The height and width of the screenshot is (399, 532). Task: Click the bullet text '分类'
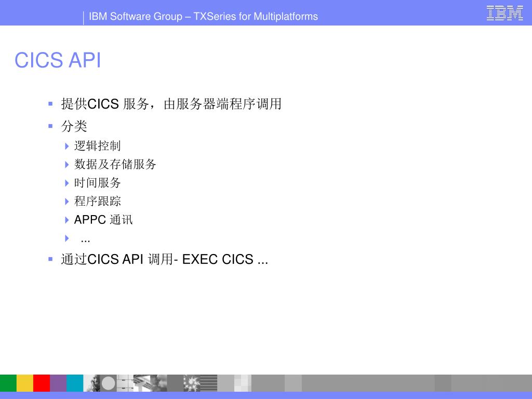pos(74,126)
